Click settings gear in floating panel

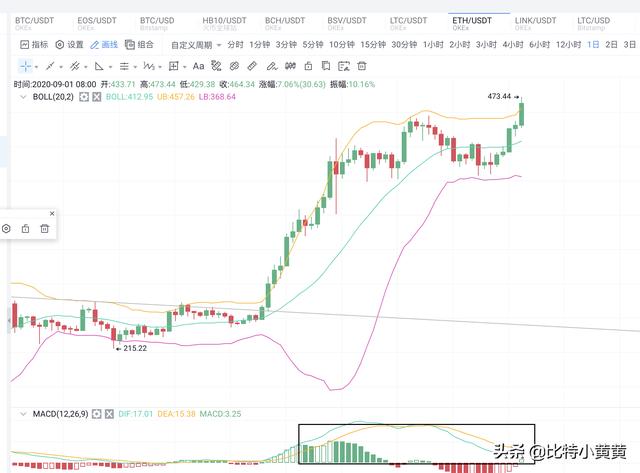tap(6, 229)
